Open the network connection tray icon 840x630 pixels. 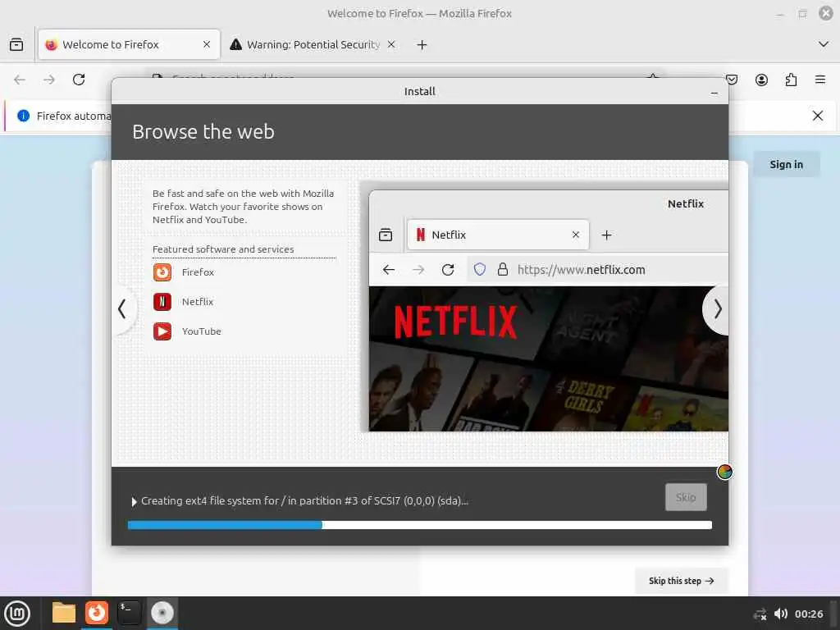pos(760,614)
